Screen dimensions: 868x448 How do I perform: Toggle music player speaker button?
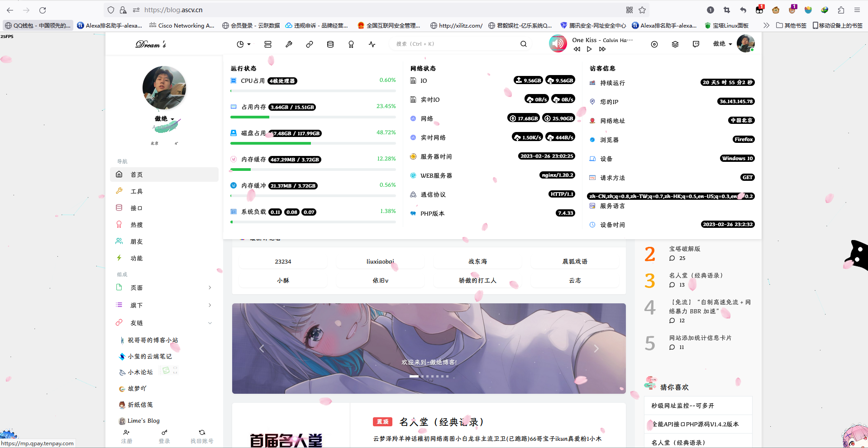(x=558, y=44)
